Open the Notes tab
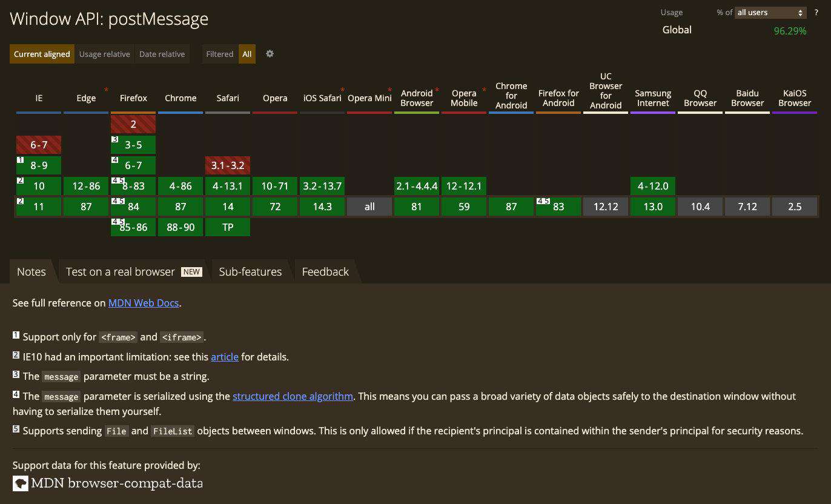The image size is (831, 504). click(31, 271)
